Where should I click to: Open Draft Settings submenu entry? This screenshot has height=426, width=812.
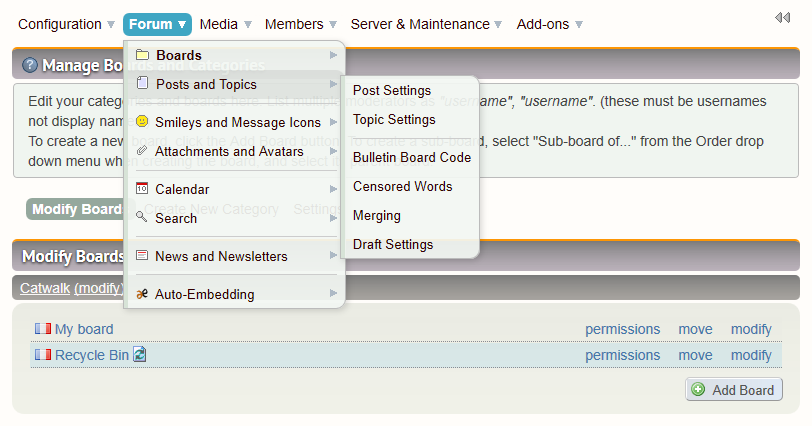pyautogui.click(x=393, y=244)
